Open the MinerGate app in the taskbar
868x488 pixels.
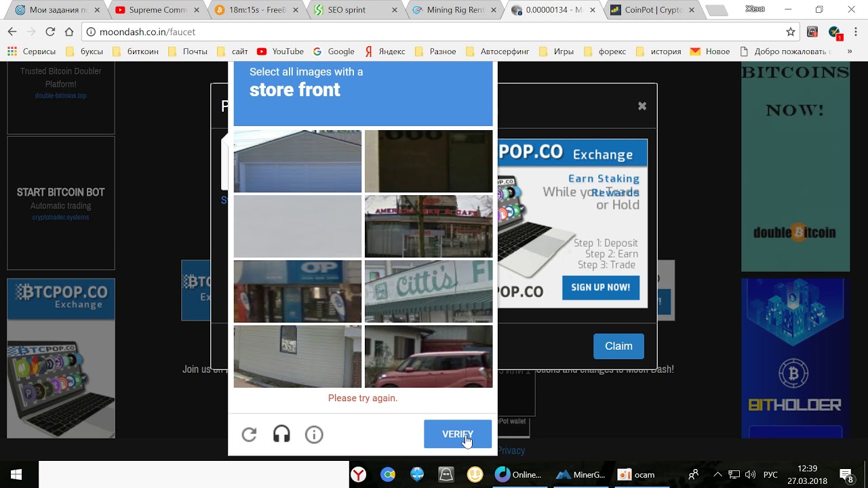tap(580, 474)
